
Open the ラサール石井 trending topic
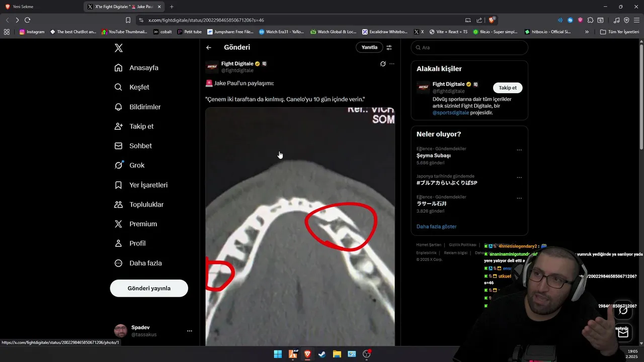[432, 204]
